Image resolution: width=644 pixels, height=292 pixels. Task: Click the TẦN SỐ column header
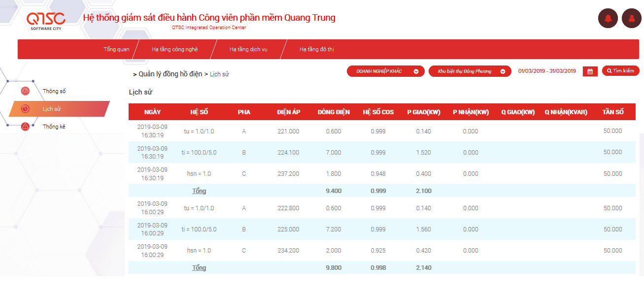(613, 112)
